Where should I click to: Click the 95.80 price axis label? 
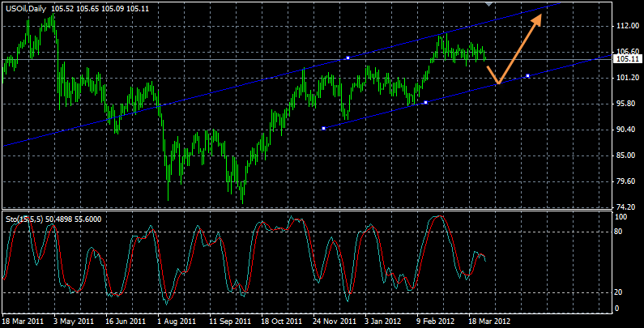point(627,104)
